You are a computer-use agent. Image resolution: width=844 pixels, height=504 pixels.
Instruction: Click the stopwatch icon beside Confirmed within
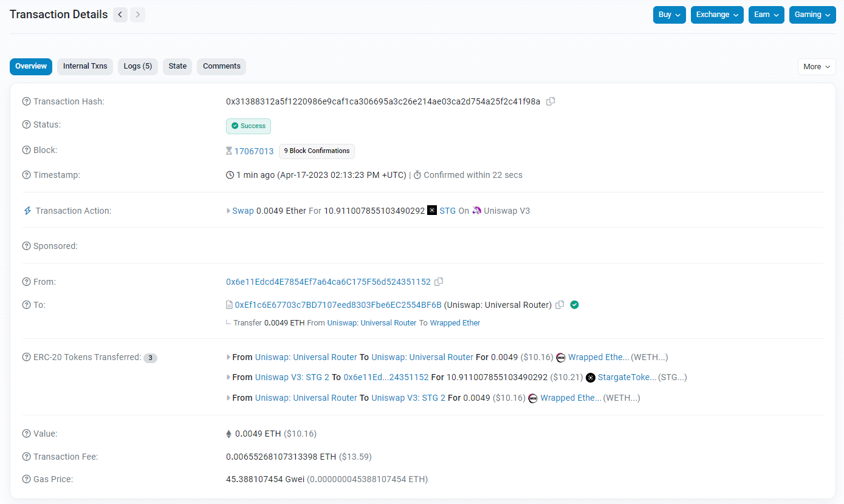coord(417,175)
